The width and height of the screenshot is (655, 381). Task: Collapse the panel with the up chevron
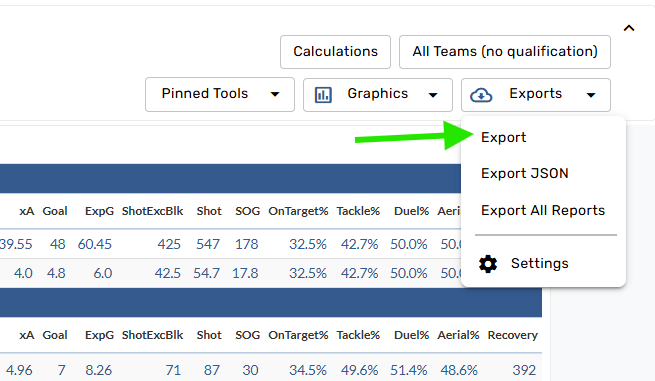629,28
